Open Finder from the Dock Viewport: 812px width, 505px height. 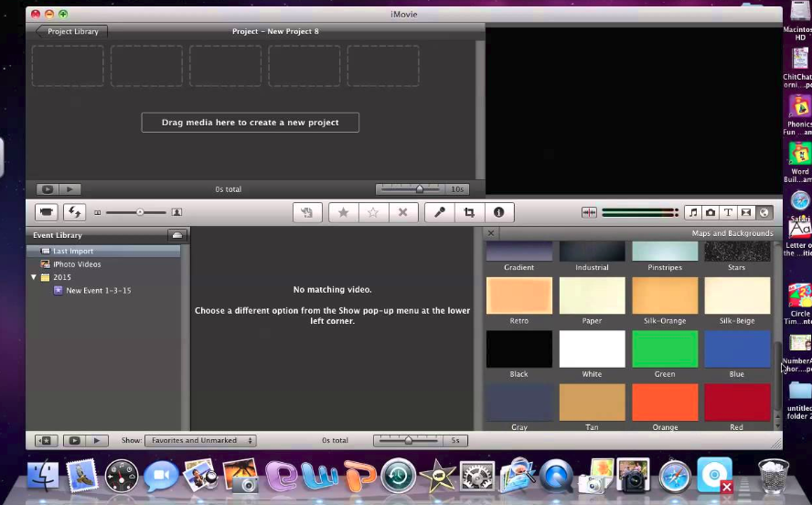(42, 476)
